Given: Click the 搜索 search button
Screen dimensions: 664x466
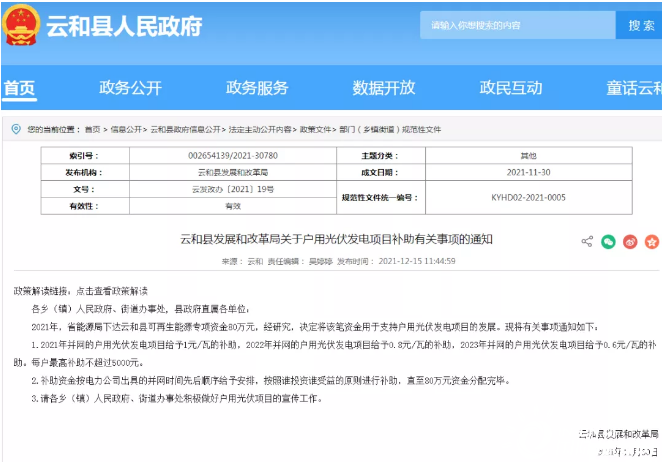Looking at the screenshot, I should pyautogui.click(x=641, y=25).
